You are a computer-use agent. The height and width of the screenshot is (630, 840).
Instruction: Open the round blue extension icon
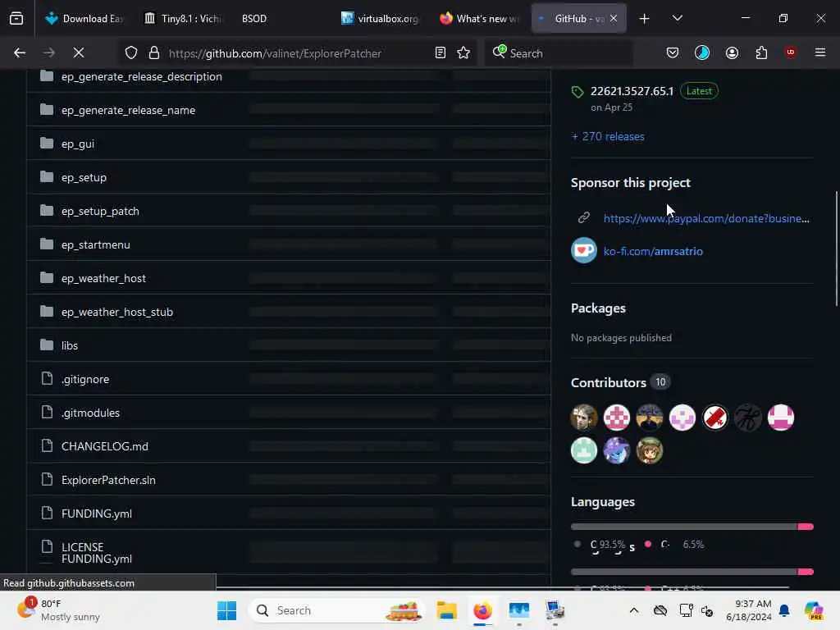click(x=702, y=52)
